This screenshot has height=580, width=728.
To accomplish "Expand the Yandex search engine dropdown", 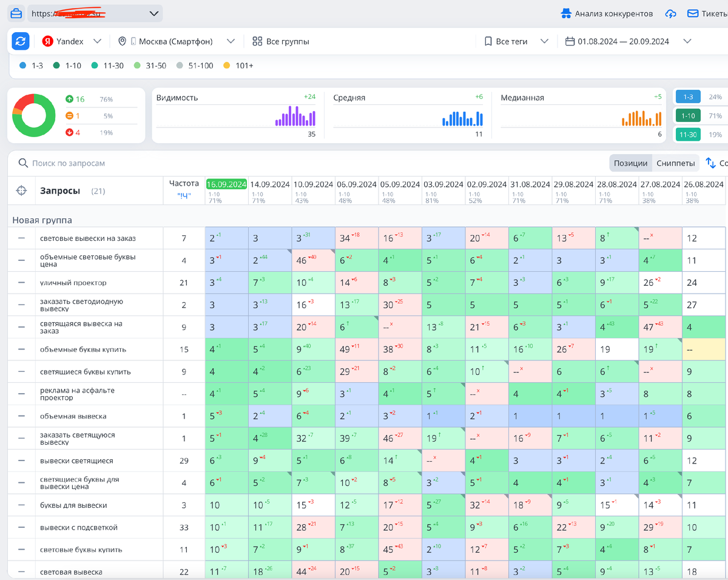I will [x=72, y=41].
